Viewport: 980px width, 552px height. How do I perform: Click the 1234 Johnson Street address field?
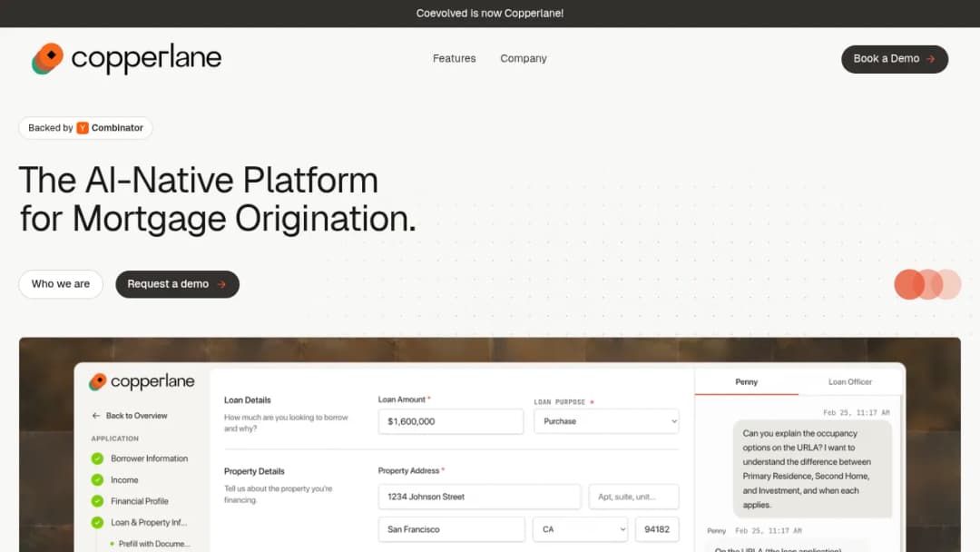click(x=479, y=497)
